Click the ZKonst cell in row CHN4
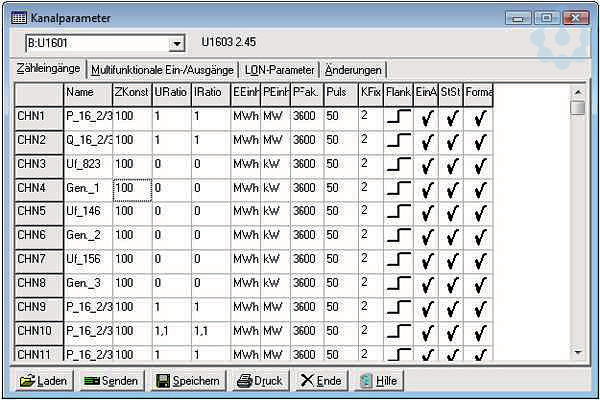The width and height of the screenshot is (600, 400). (131, 188)
